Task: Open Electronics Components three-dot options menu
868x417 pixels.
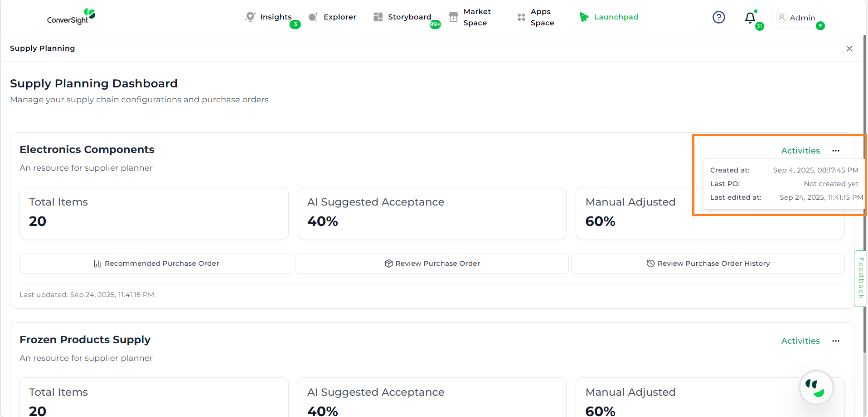Action: click(x=836, y=151)
